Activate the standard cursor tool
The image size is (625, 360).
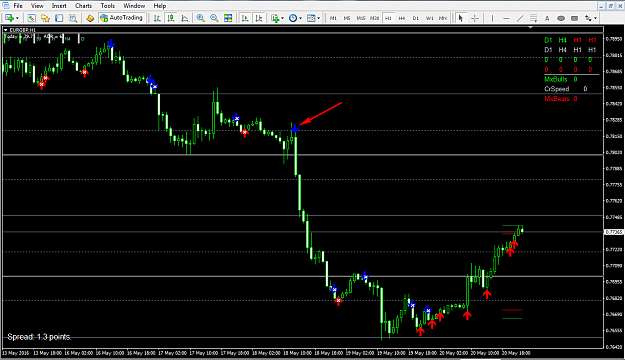[x=461, y=18]
